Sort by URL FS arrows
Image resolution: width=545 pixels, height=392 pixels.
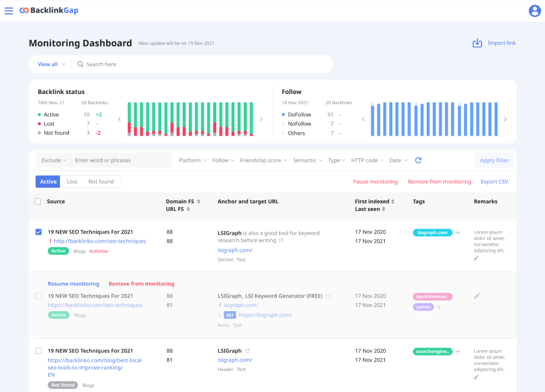[188, 209]
